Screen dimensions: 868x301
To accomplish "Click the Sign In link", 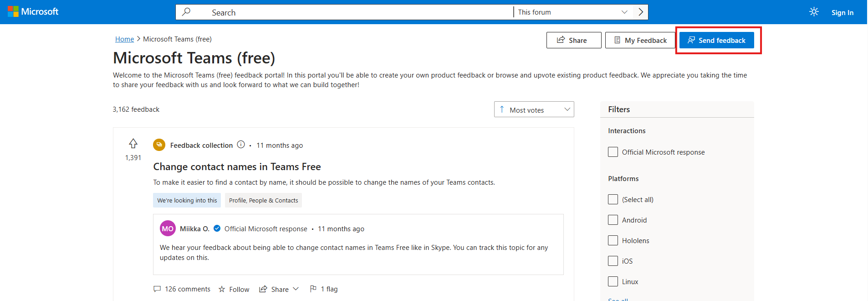I will [x=842, y=12].
